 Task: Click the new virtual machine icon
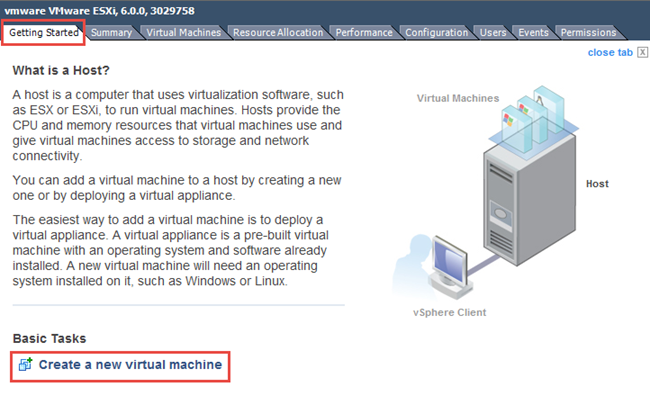(25, 364)
